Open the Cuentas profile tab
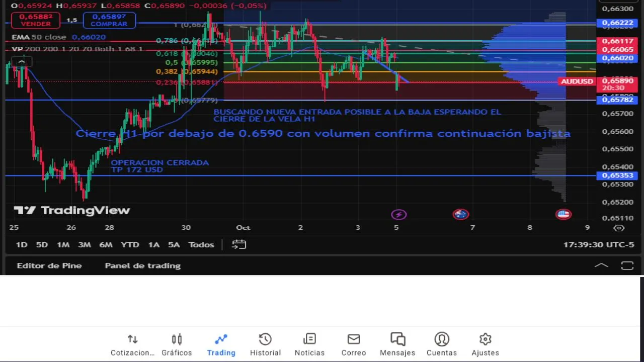 coord(442,345)
